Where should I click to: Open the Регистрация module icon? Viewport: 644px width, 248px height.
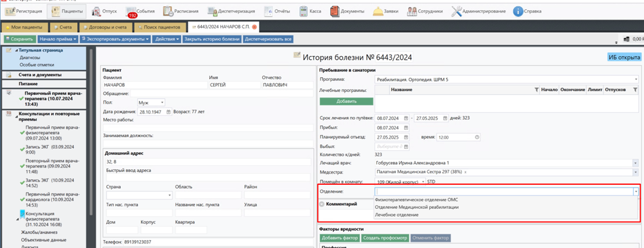(10, 11)
